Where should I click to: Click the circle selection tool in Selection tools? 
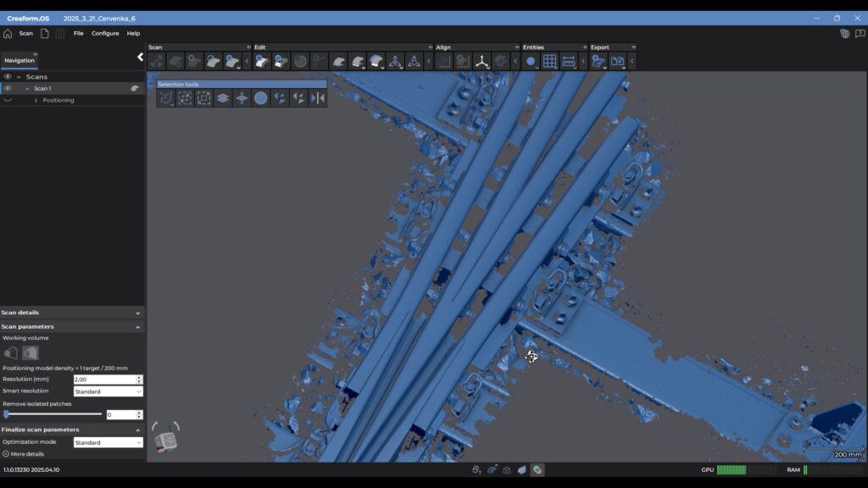261,98
